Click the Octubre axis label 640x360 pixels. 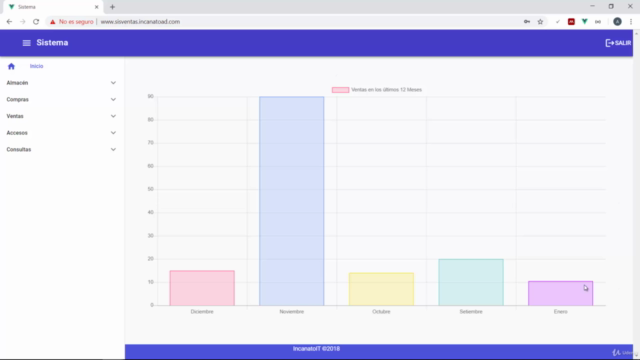pos(381,312)
